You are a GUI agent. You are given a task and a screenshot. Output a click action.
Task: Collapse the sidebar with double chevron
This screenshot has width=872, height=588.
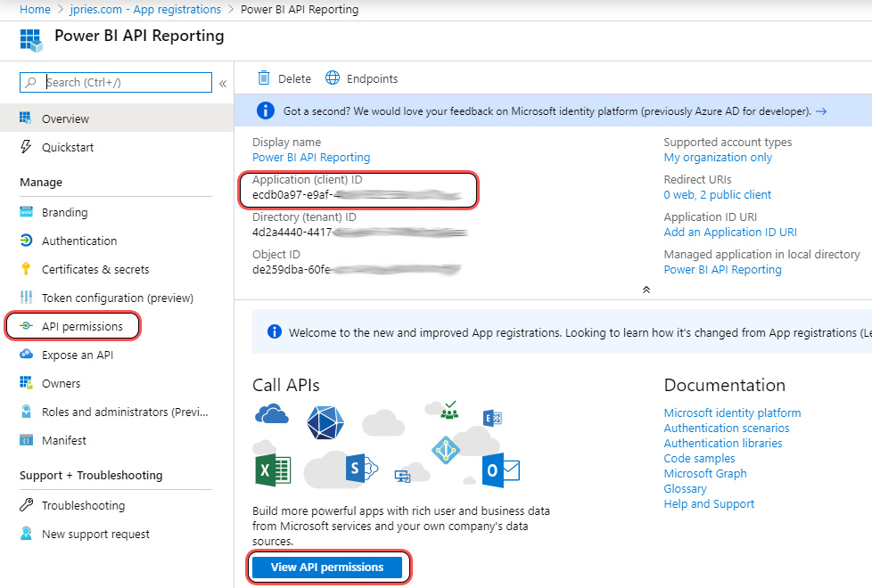coord(223,83)
